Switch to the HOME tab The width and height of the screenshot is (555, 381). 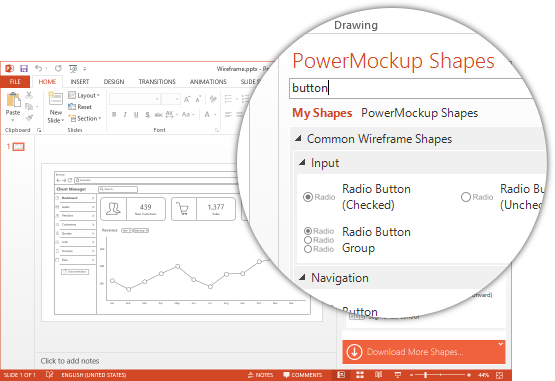(47, 82)
